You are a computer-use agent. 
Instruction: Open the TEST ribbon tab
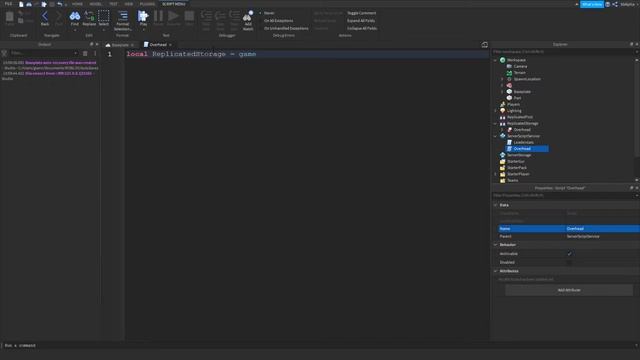pos(113,4)
